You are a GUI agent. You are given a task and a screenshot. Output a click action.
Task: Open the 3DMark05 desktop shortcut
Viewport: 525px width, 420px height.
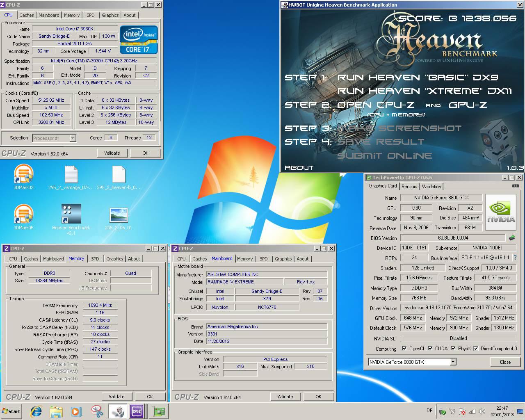coord(23,217)
